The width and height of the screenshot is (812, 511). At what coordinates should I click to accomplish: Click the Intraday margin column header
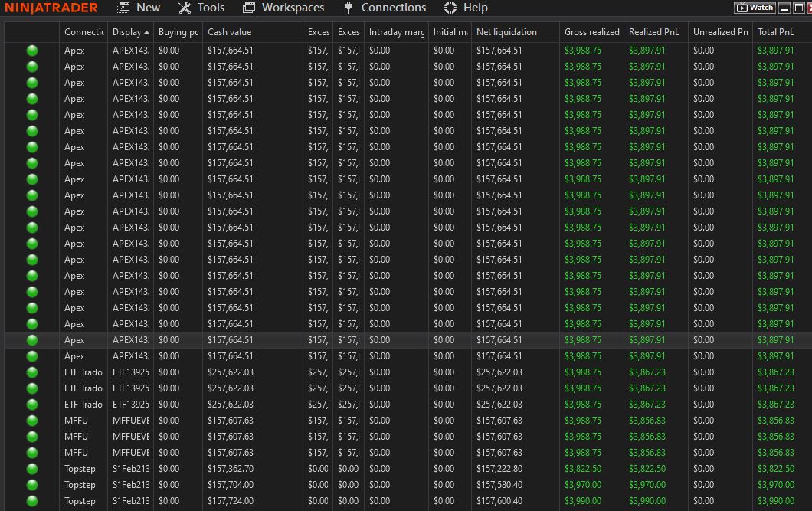396,32
